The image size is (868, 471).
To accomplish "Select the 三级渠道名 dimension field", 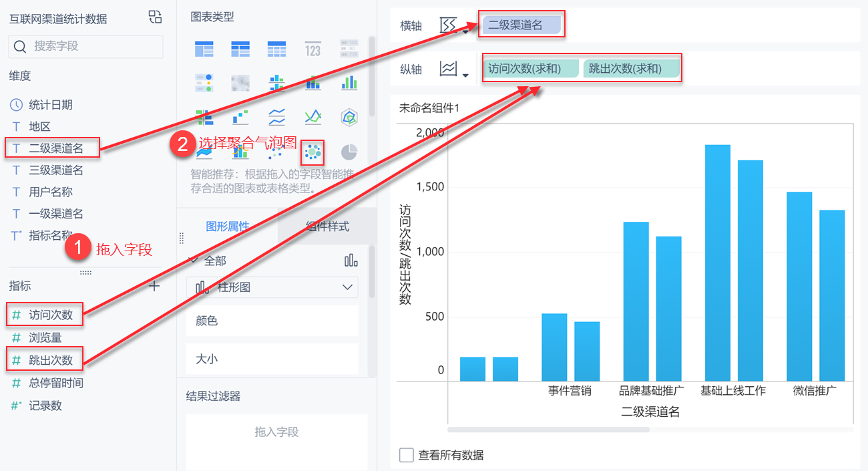I will (56, 170).
